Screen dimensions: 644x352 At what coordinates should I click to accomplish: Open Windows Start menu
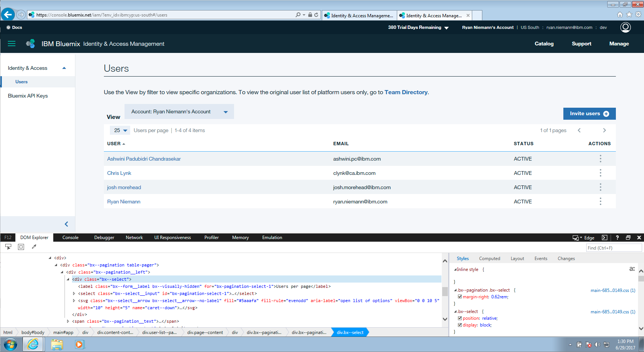click(x=10, y=344)
